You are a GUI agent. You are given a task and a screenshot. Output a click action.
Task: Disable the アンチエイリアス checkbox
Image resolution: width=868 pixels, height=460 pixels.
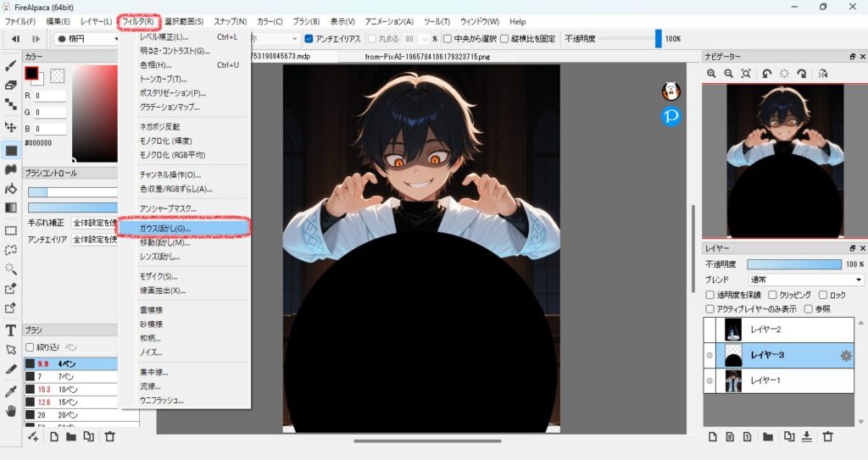tap(309, 39)
